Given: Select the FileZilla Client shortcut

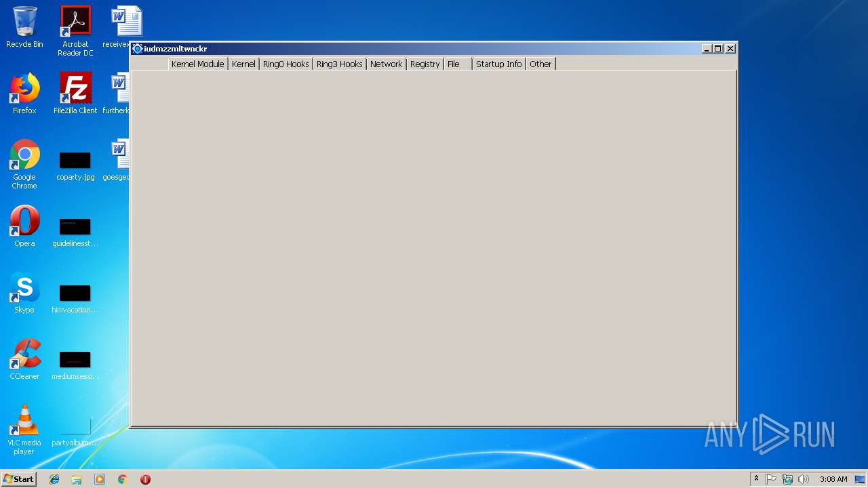Looking at the screenshot, I should [x=75, y=94].
